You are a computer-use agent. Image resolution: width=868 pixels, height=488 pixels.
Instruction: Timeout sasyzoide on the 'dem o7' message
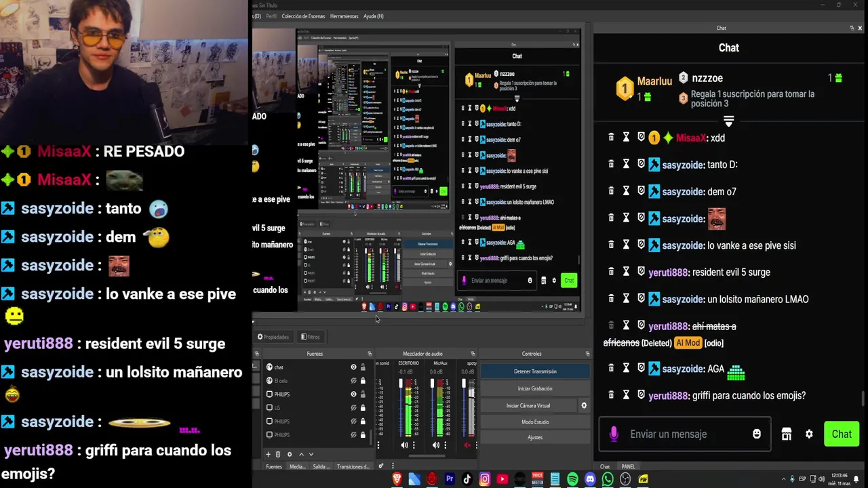click(x=627, y=191)
